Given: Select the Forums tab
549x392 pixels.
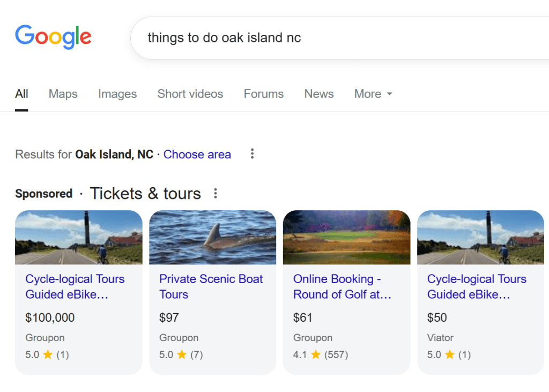Looking at the screenshot, I should pyautogui.click(x=264, y=94).
